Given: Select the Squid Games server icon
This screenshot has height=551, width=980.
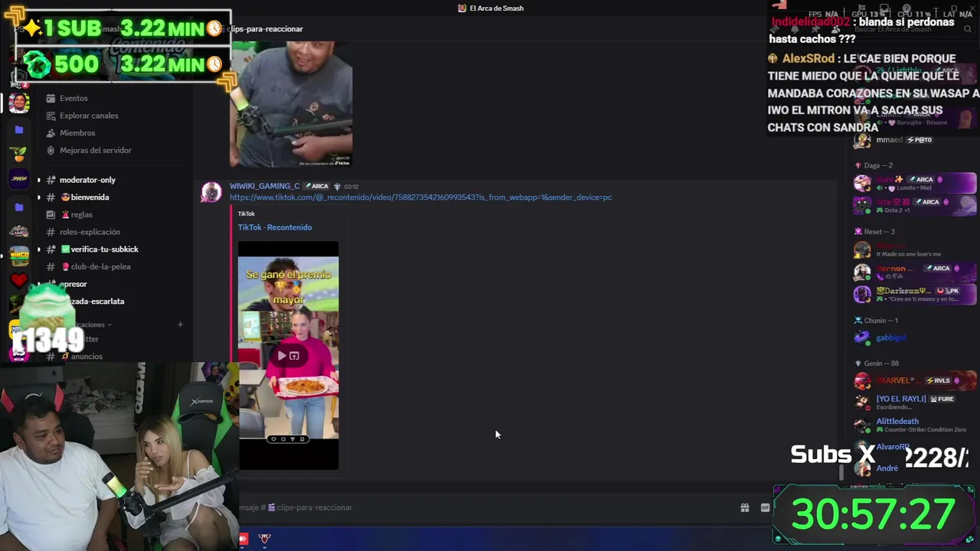Looking at the screenshot, I should coord(19,230).
